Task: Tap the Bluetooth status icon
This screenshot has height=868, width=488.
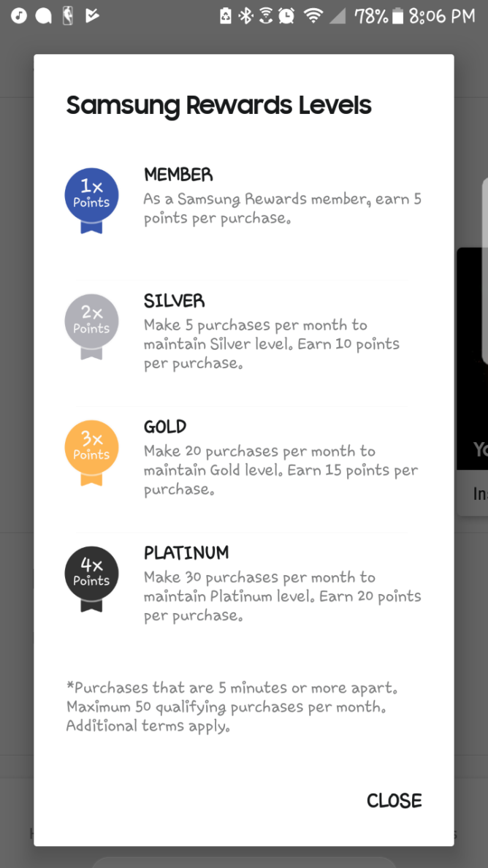Action: (x=245, y=15)
